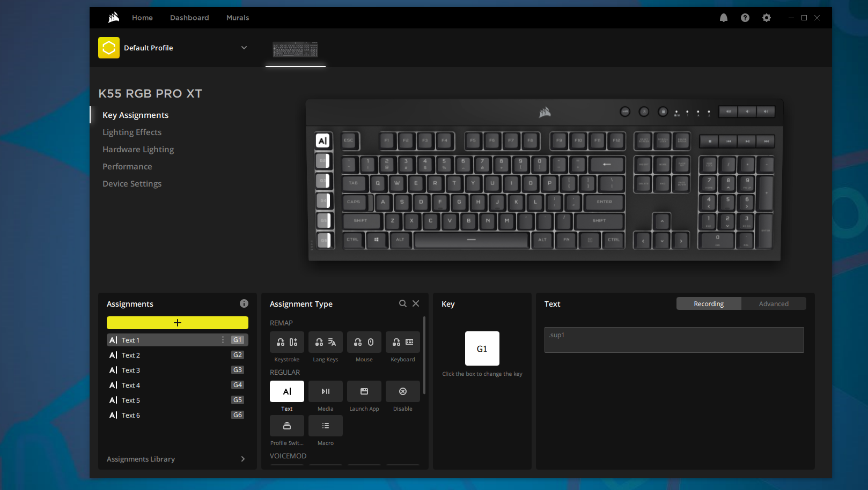Select the F1 key on the keyboard image
This screenshot has height=490, width=868.
387,140
